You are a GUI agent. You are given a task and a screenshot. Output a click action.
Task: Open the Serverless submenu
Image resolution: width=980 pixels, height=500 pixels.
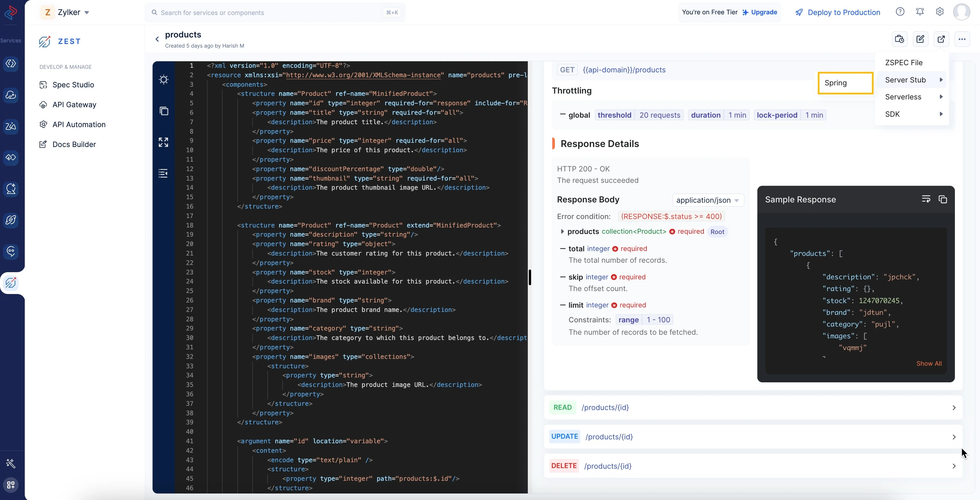(912, 97)
